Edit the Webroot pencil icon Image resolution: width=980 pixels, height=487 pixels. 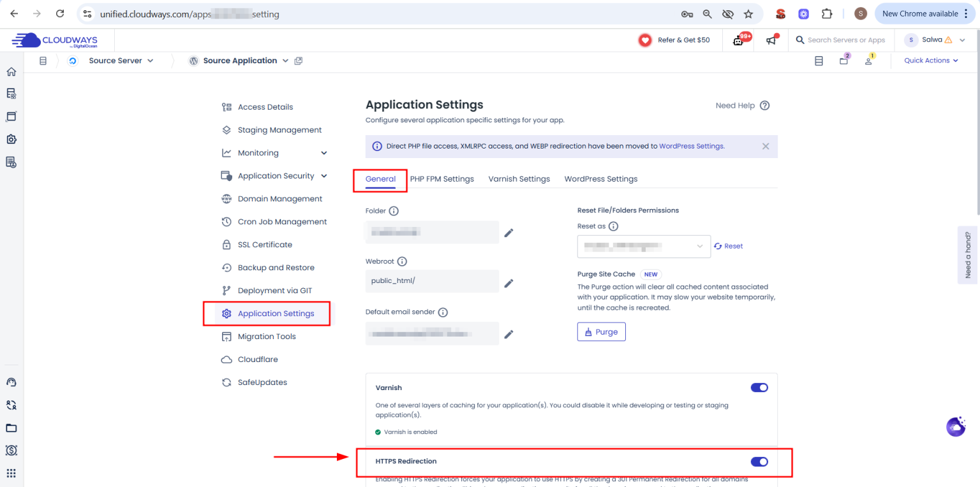(x=509, y=283)
